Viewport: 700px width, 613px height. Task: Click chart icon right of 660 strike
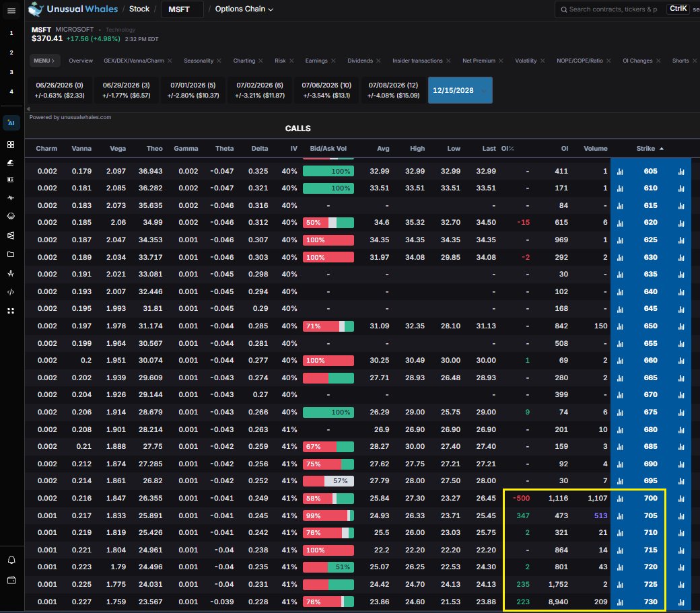pos(681,361)
